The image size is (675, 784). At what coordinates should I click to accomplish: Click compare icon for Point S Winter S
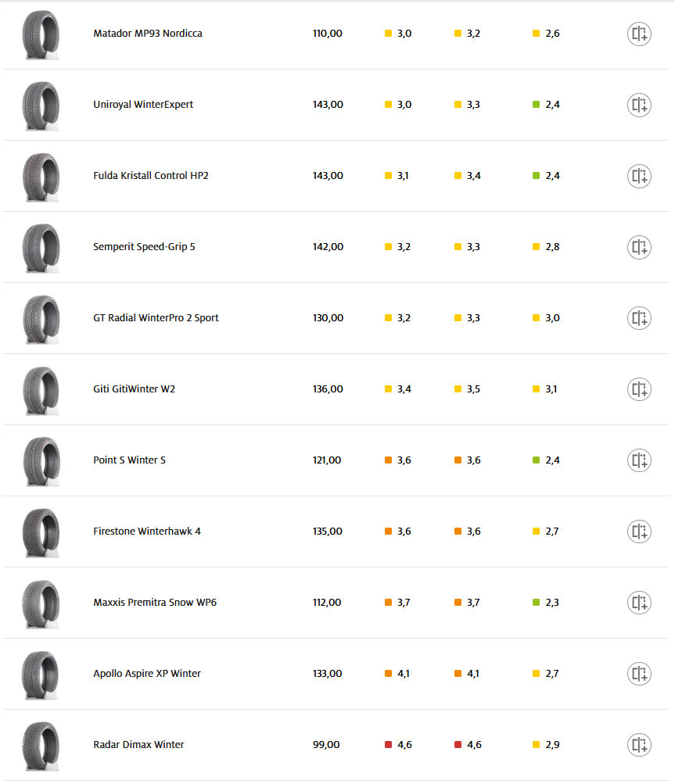click(639, 460)
